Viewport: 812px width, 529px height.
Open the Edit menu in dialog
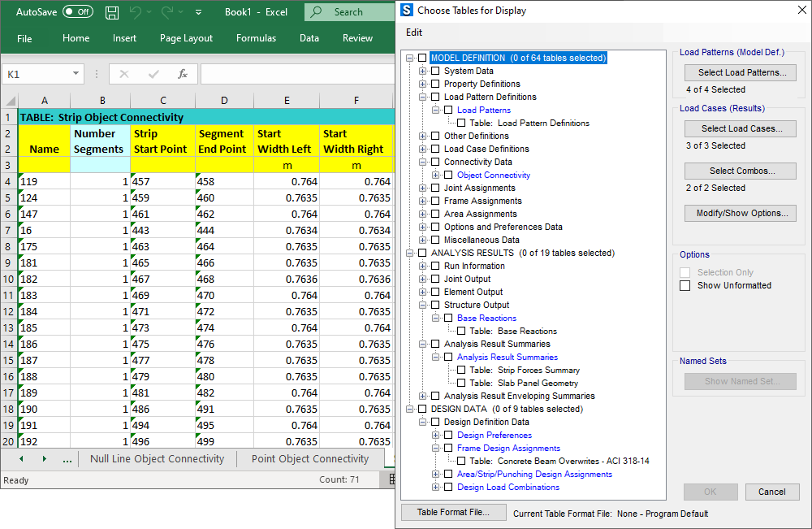pos(414,33)
